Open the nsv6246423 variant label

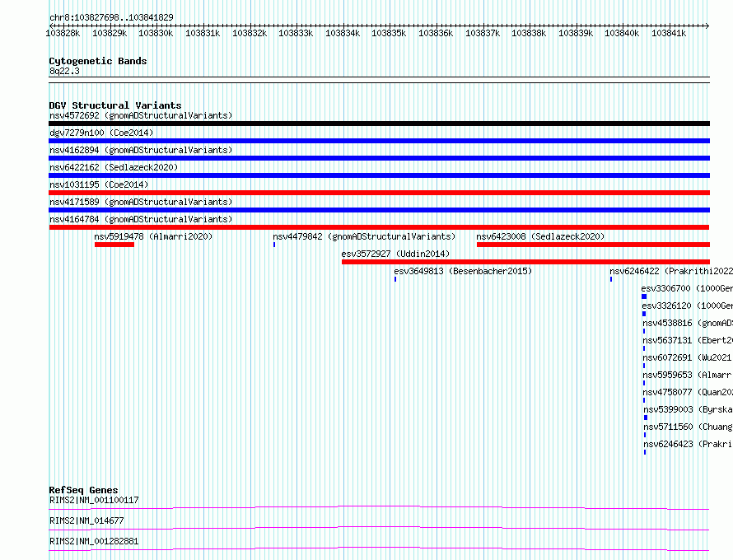pos(689,444)
